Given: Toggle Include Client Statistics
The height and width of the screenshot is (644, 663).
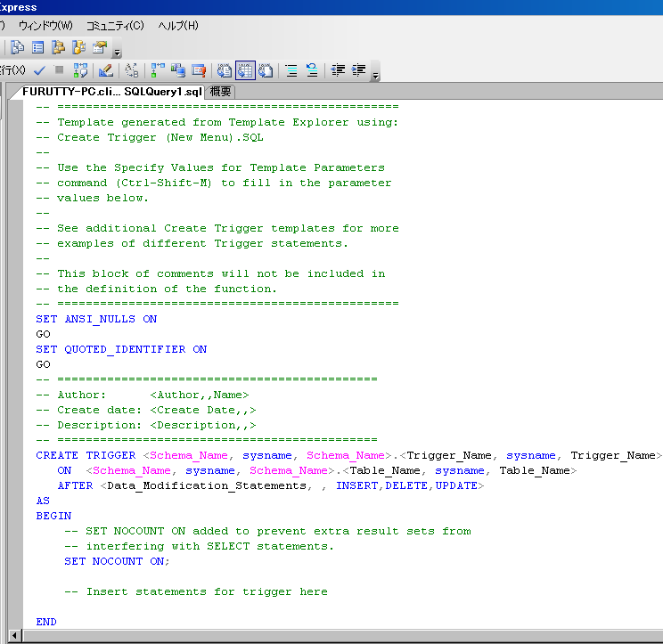Looking at the screenshot, I should tap(178, 70).
